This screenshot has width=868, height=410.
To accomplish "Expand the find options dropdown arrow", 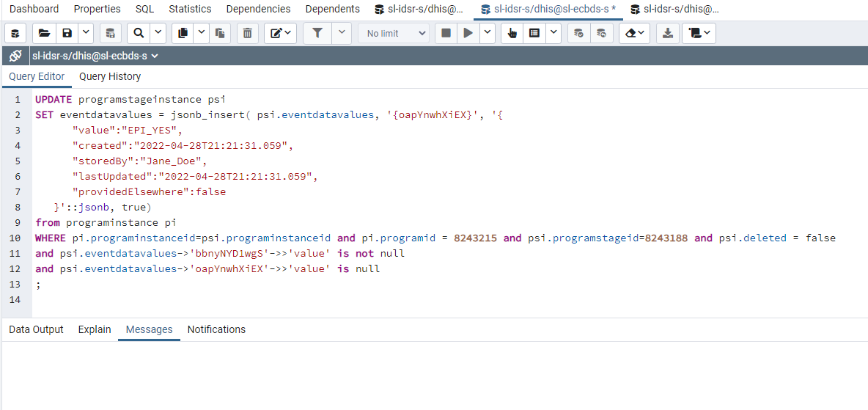I will (158, 33).
